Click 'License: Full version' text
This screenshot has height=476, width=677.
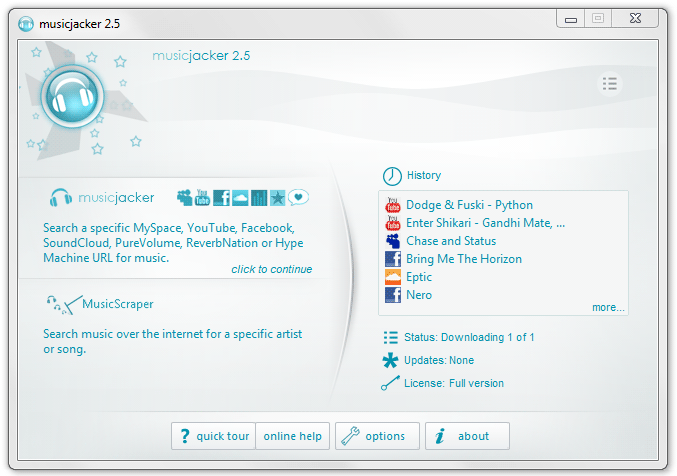point(454,383)
